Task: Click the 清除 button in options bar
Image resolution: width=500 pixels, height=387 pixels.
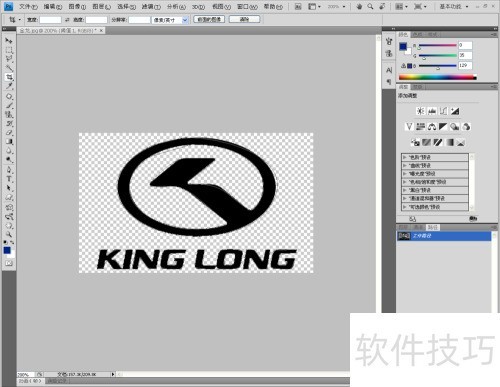Action: pyautogui.click(x=244, y=19)
